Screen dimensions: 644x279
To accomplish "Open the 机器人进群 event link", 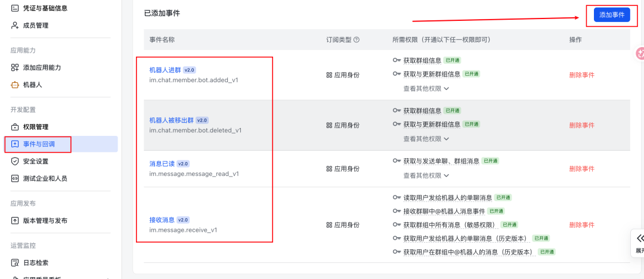I will 165,70.
